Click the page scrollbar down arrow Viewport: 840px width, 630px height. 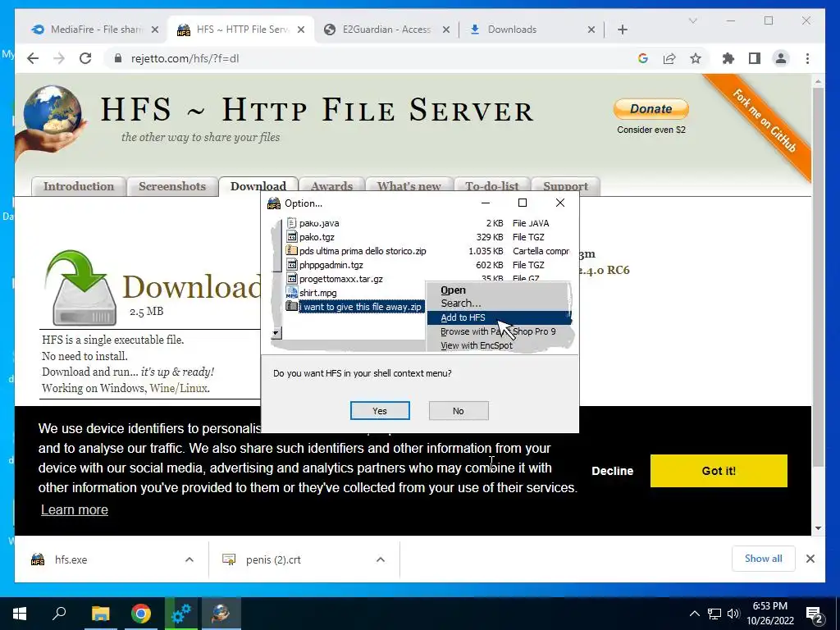818,528
